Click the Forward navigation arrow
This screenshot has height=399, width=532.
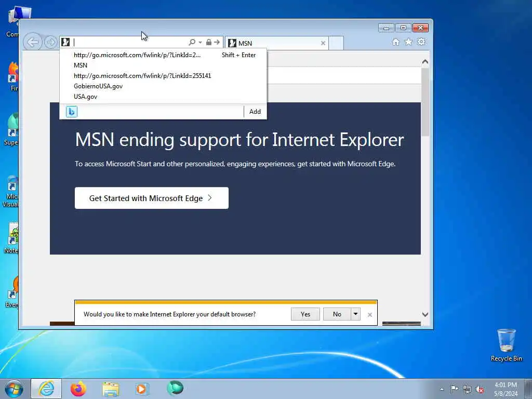50,43
